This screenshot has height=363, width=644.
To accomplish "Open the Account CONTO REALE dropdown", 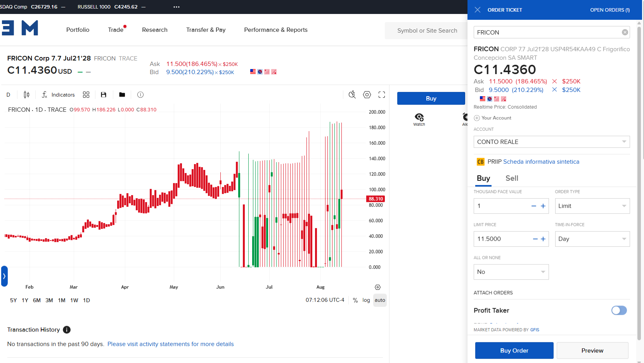I will (552, 142).
